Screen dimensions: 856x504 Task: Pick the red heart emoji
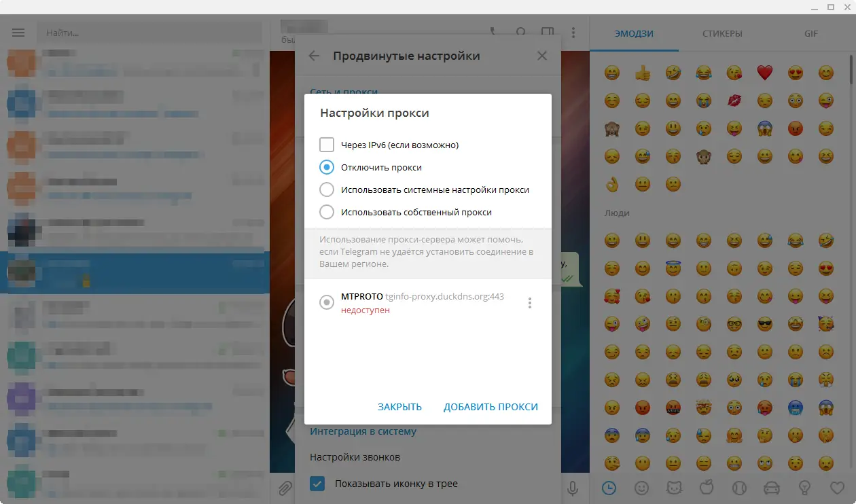tap(765, 73)
